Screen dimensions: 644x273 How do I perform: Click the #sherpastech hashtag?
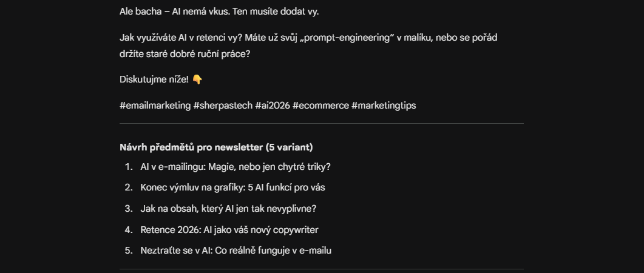223,106
